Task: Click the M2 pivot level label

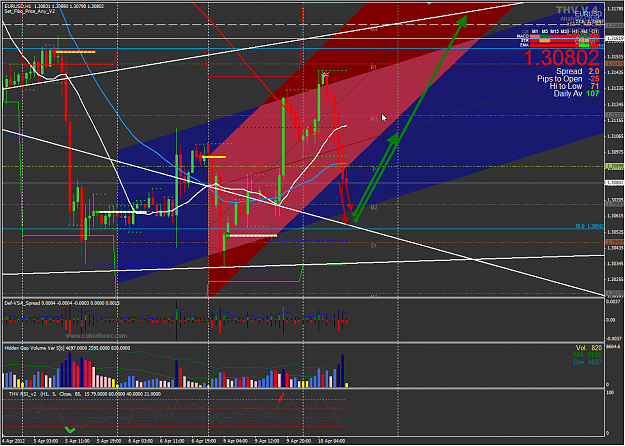Action: click(x=373, y=207)
